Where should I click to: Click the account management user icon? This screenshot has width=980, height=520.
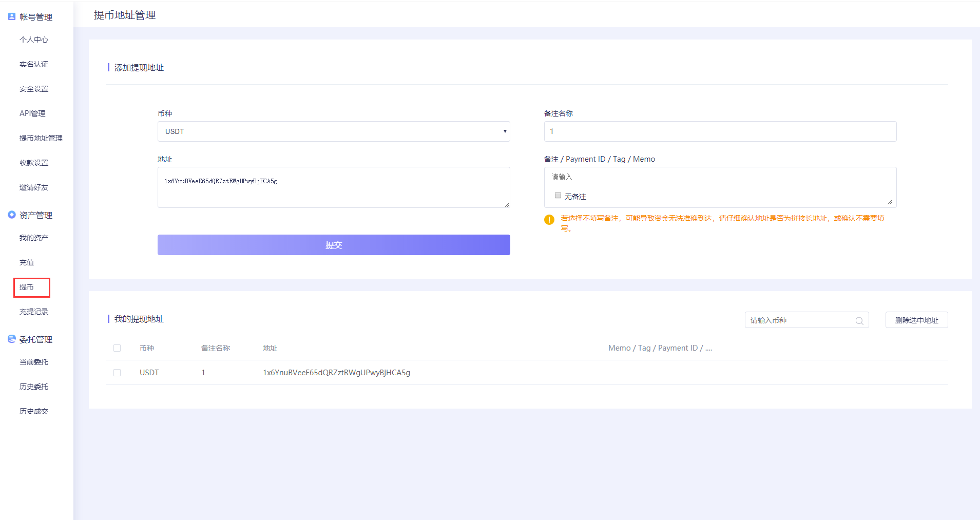12,16
